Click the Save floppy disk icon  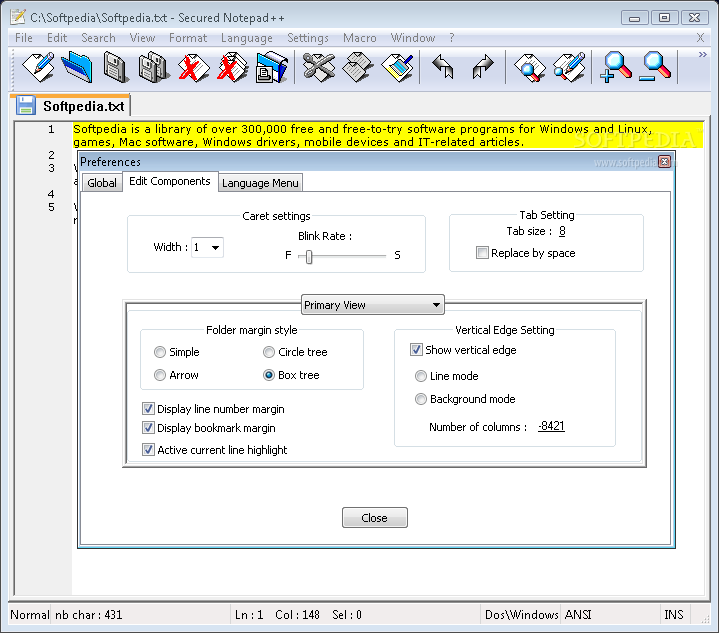(x=115, y=67)
